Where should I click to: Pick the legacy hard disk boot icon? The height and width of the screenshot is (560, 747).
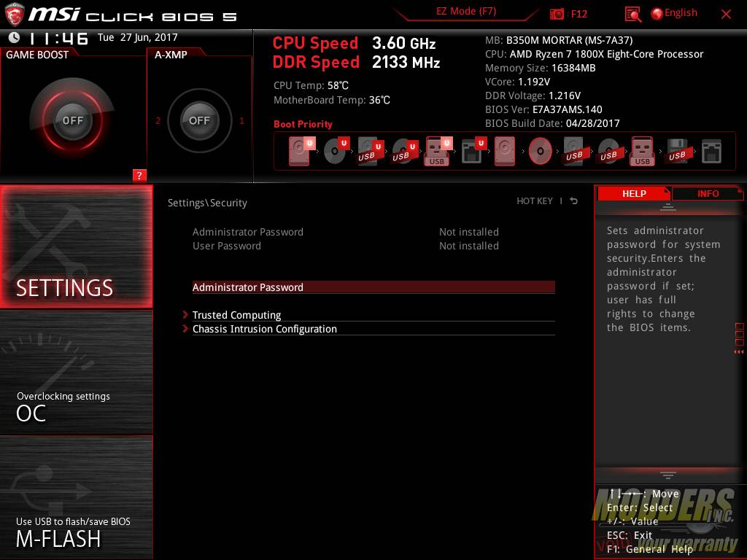(505, 151)
